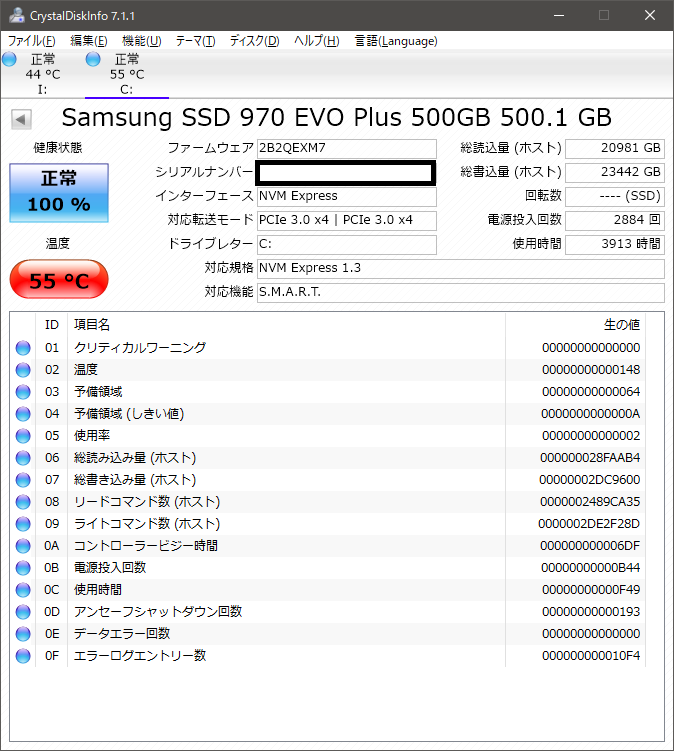Click status orb for row 03 予備領域
The height and width of the screenshot is (751, 674).
(23, 392)
